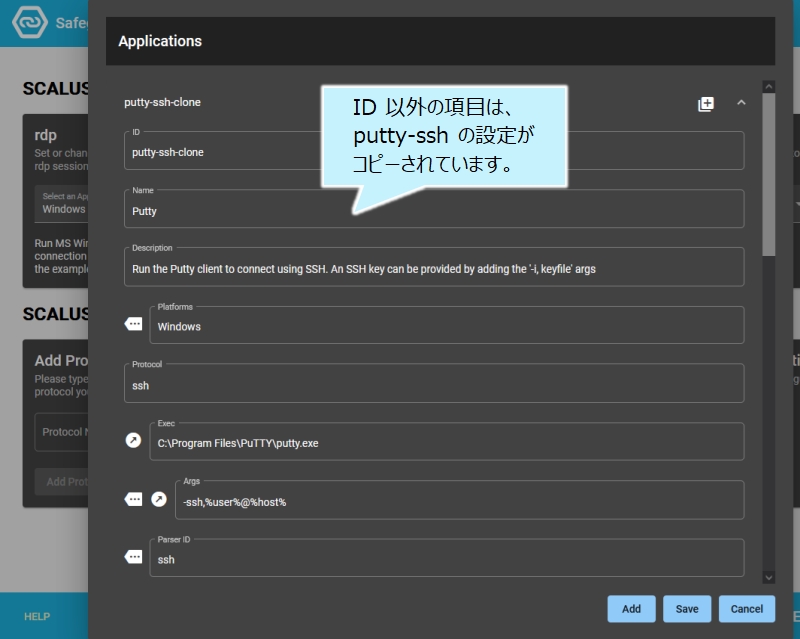Select the Protocol field with ssh
The image size is (800, 639).
[x=434, y=383]
